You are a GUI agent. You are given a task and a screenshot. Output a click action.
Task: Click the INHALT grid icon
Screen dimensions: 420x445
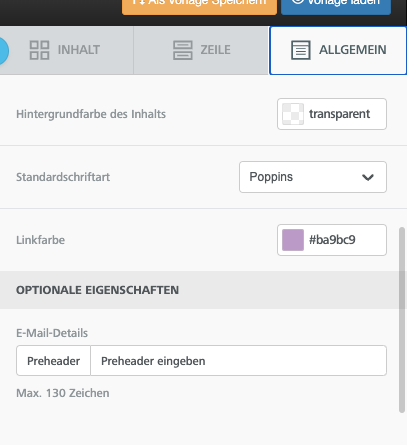tap(39, 50)
